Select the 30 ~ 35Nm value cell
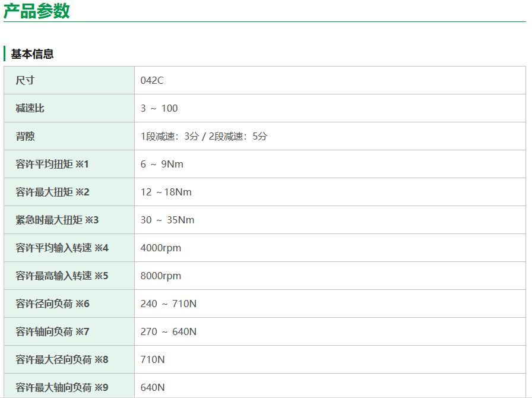Screen dimensions: 532x398 pos(167,220)
